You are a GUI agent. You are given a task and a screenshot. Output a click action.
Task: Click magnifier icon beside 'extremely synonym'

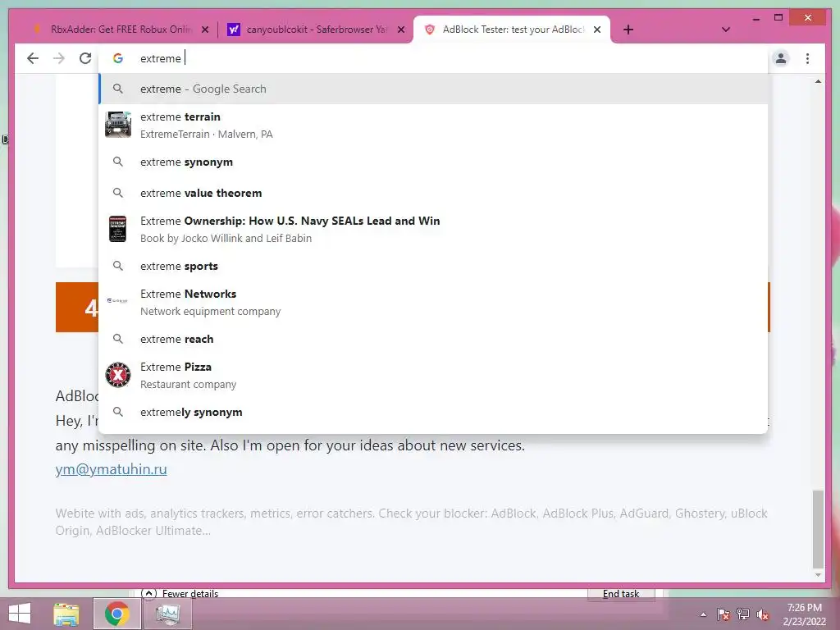pyautogui.click(x=118, y=412)
